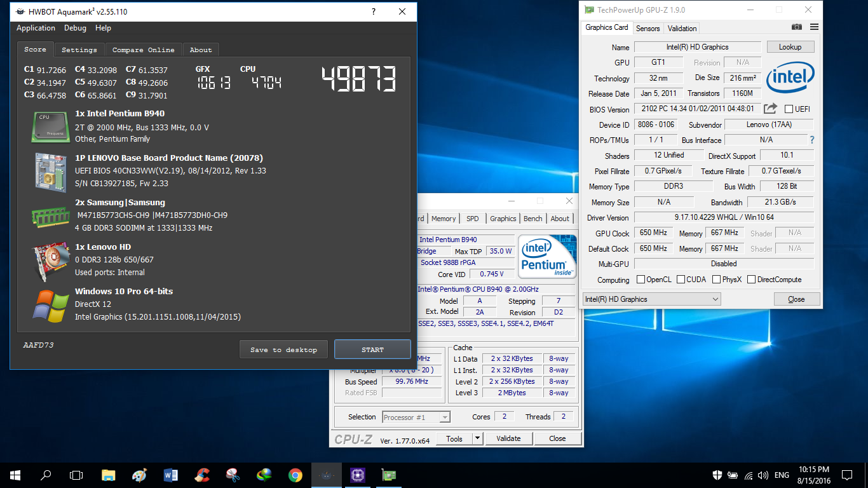Open Snipping Tool from the taskbar
Screen dimensions: 868x488
click(x=233, y=475)
